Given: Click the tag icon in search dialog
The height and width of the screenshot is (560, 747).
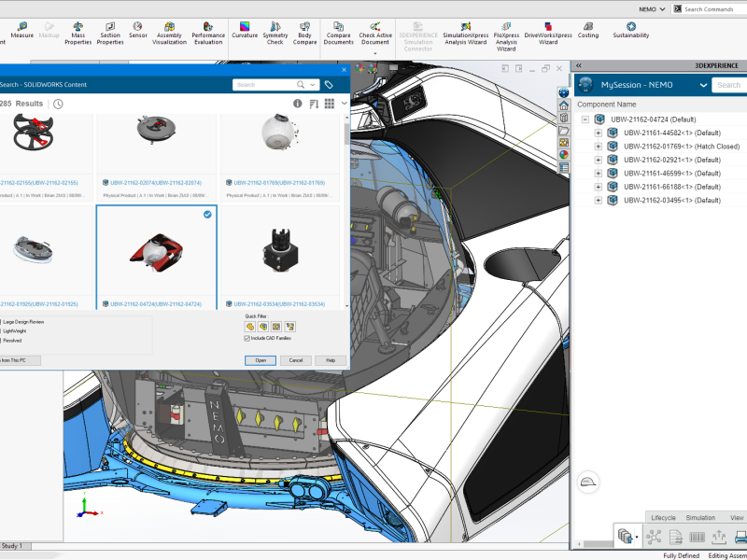Looking at the screenshot, I should click(x=329, y=85).
